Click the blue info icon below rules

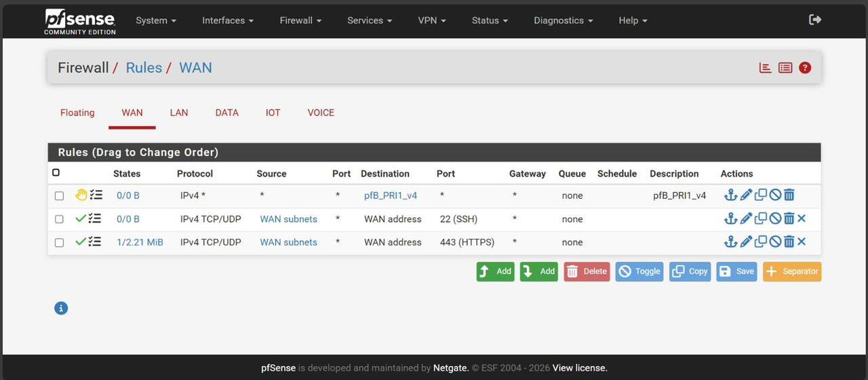tap(61, 308)
